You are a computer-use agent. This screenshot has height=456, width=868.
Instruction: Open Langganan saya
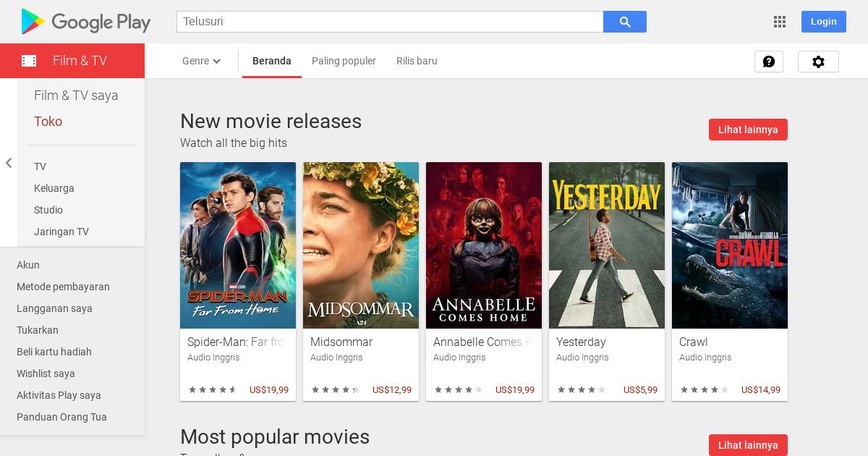54,308
